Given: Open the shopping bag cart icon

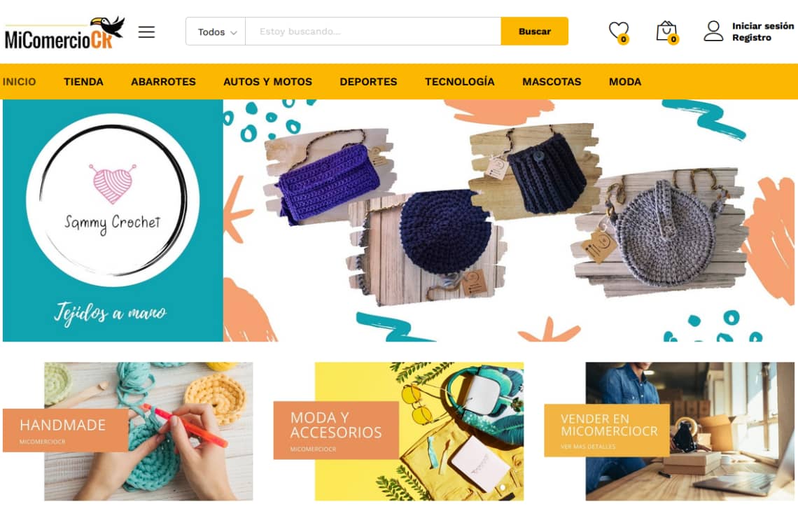Looking at the screenshot, I should coord(666,31).
